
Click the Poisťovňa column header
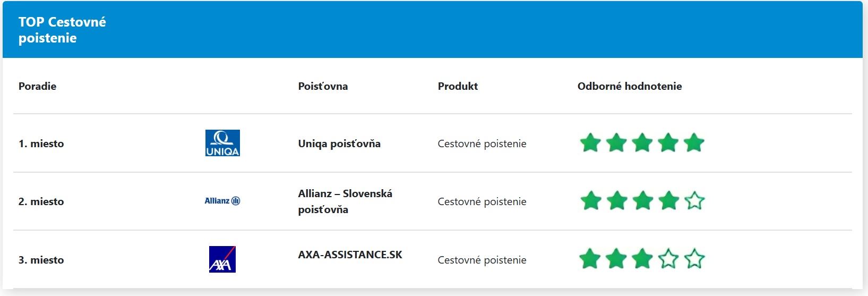[x=323, y=86]
